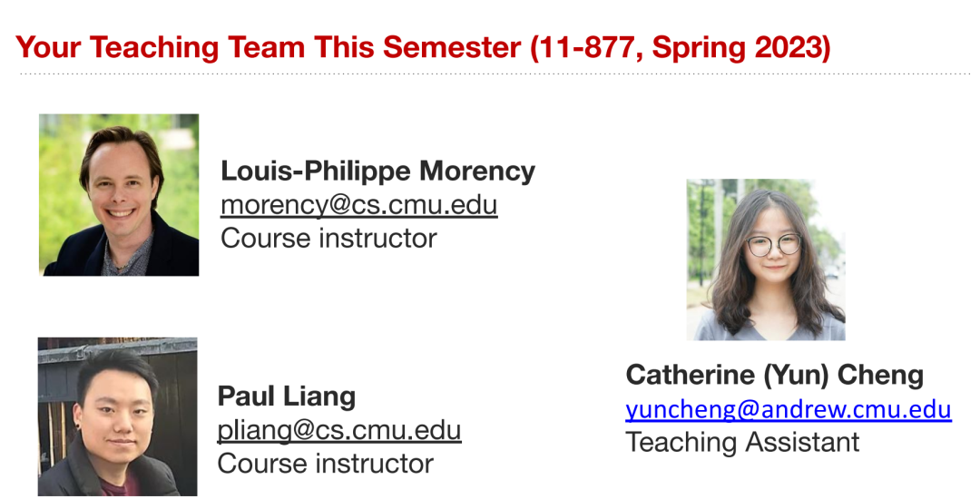Select the photo beside the Paul Liang name
The image size is (980, 499).
[x=117, y=416]
